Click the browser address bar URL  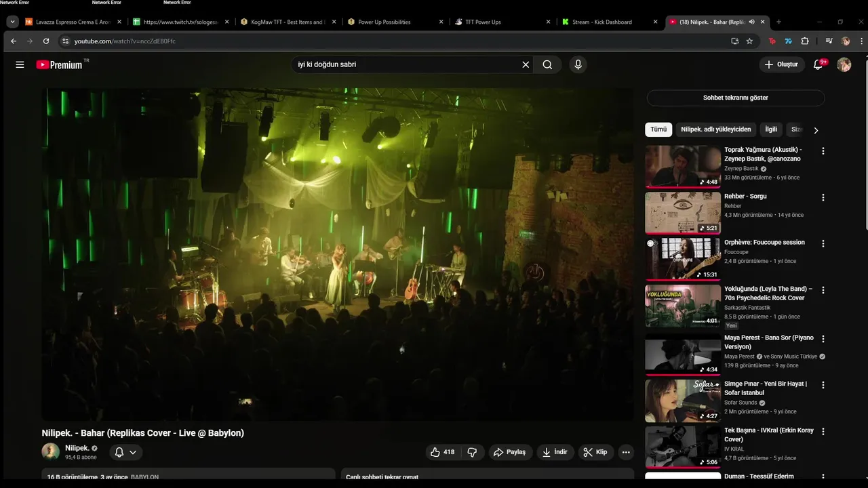point(125,41)
